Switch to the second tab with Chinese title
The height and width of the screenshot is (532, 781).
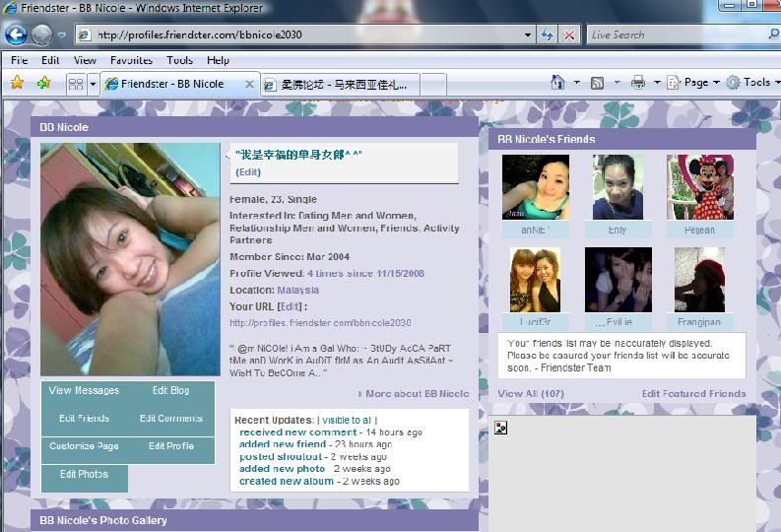342,85
